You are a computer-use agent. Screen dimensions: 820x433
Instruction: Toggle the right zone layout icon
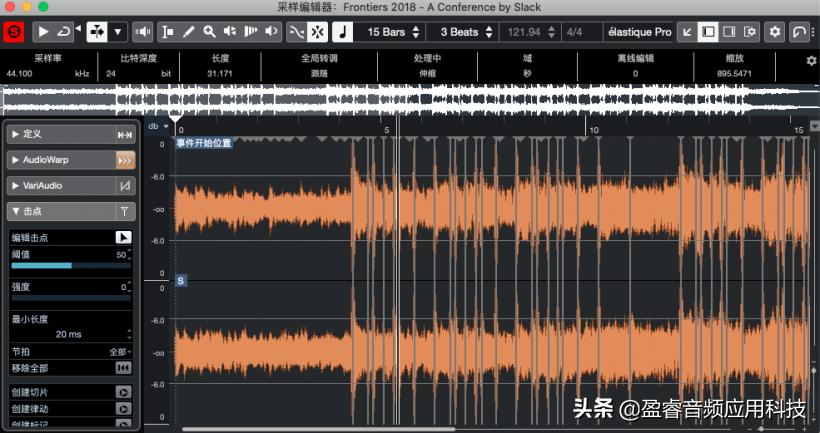tap(729, 32)
